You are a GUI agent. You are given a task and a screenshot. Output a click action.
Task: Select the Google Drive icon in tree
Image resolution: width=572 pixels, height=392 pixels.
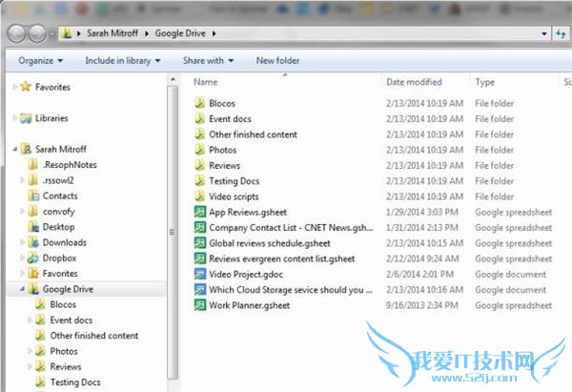coord(33,289)
